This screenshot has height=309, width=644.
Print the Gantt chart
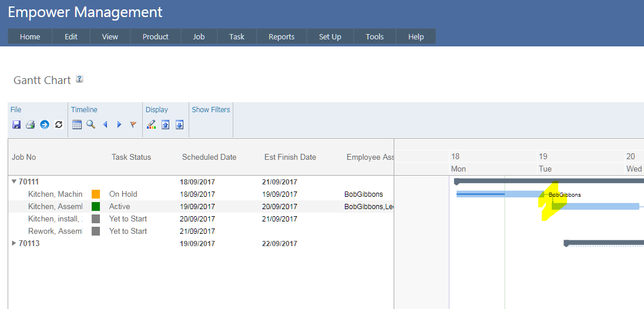click(30, 125)
